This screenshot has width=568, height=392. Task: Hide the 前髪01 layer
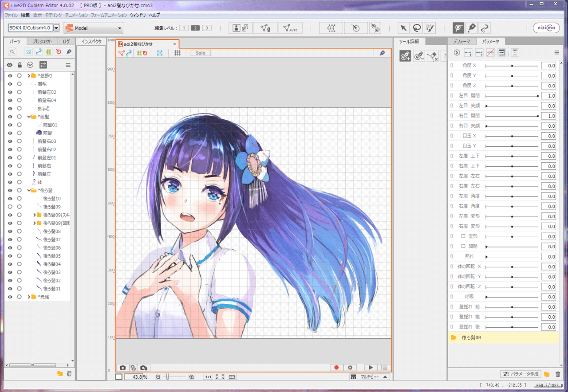(x=10, y=125)
